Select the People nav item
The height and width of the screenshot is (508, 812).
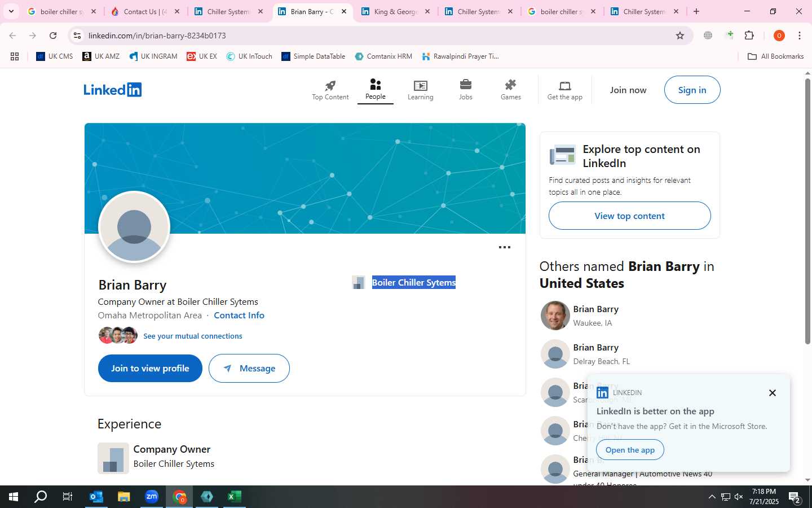pos(376,90)
